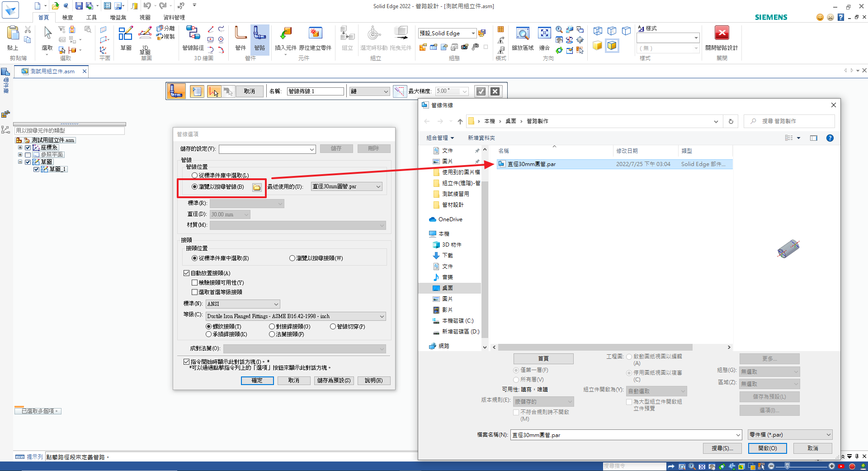Screen dimensions: 868x471
Task: Open the 儲存的設定(V) dropdown
Action: pyautogui.click(x=267, y=149)
